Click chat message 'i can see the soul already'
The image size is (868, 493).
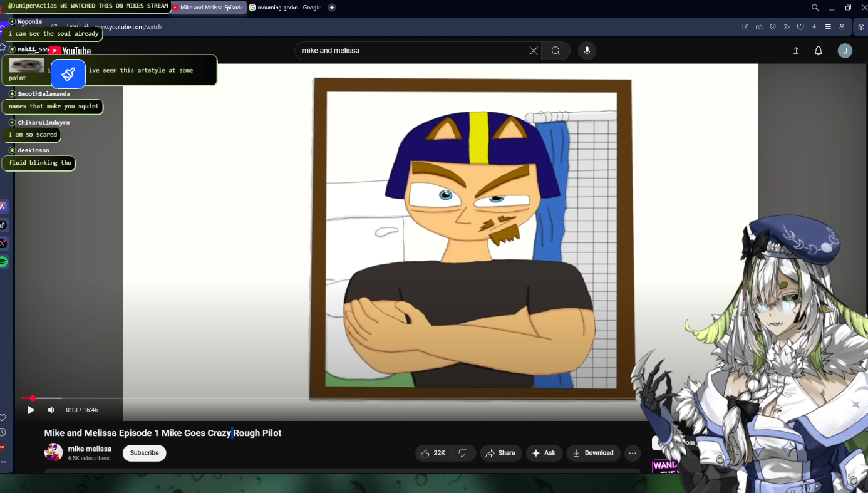pos(53,34)
